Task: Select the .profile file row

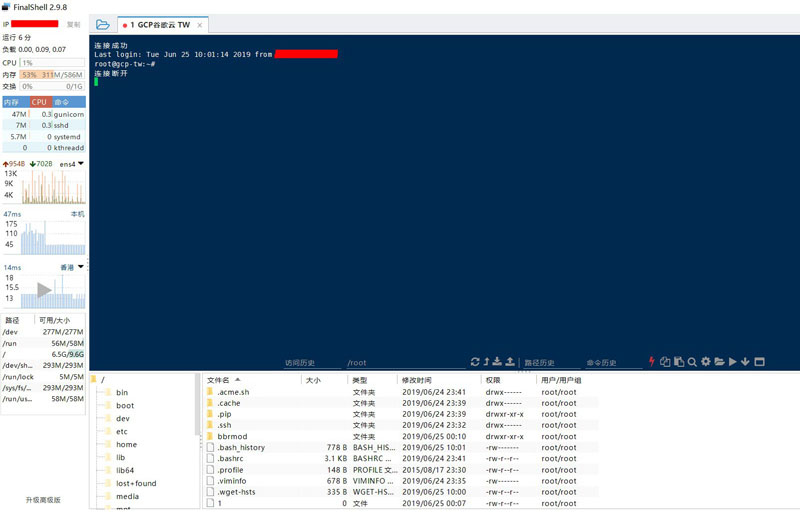Action: tap(401, 470)
